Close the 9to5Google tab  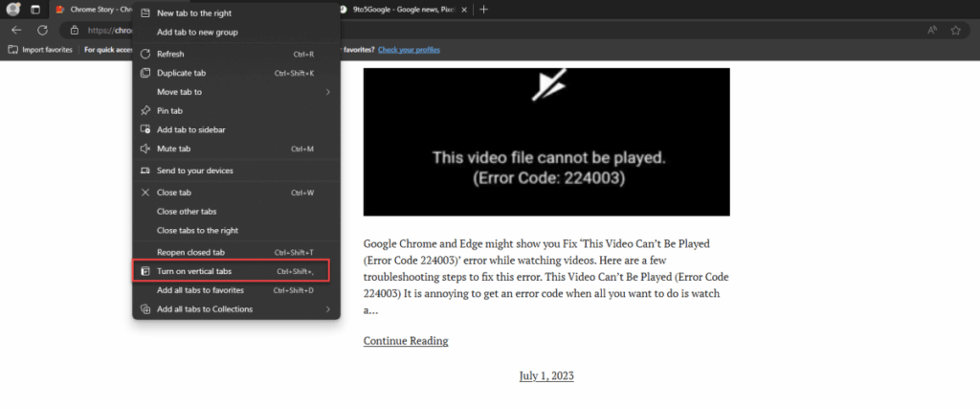[x=464, y=10]
